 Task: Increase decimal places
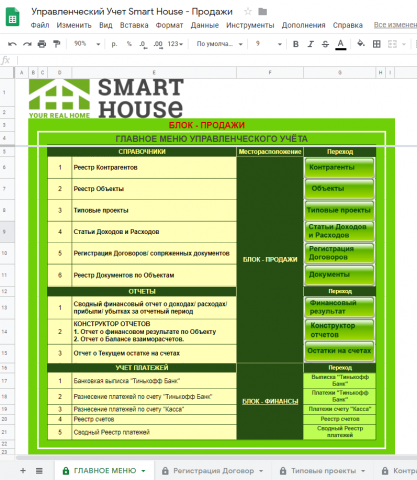(x=158, y=44)
